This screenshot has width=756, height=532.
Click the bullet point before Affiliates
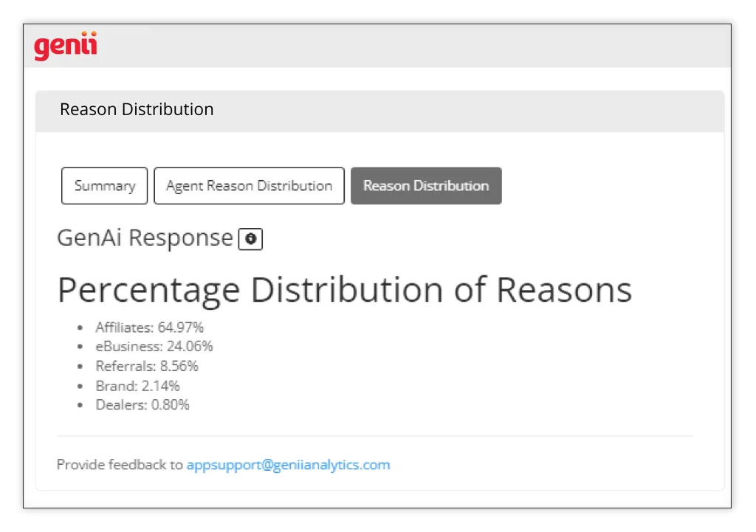point(80,328)
